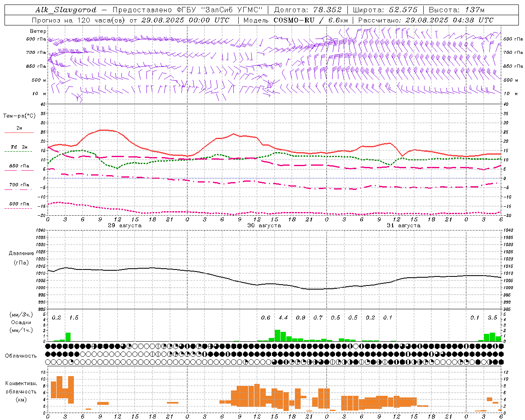Click the "31 августа" date label
The width and height of the screenshot is (525, 420).
point(404,226)
